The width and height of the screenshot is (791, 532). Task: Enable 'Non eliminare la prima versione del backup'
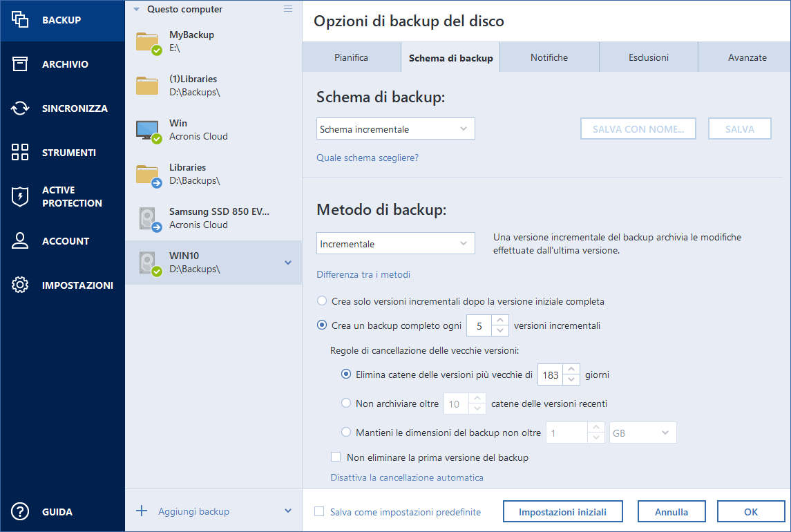pos(336,457)
